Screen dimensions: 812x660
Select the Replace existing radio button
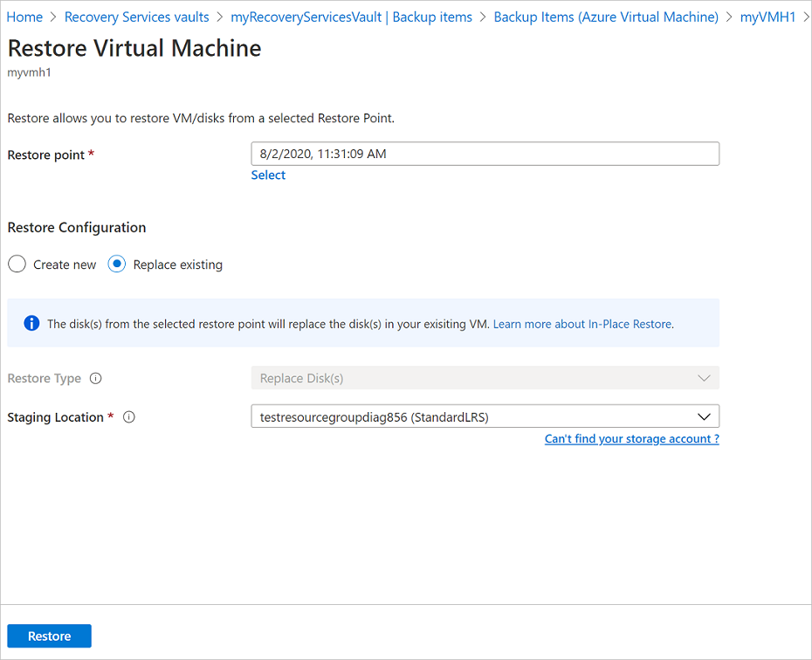[116, 264]
